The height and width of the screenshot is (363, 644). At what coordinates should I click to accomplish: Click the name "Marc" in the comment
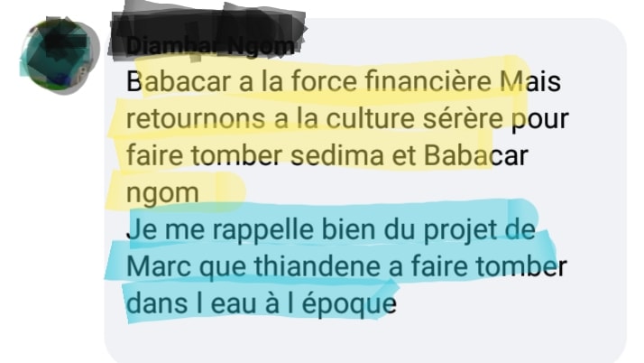(159, 266)
